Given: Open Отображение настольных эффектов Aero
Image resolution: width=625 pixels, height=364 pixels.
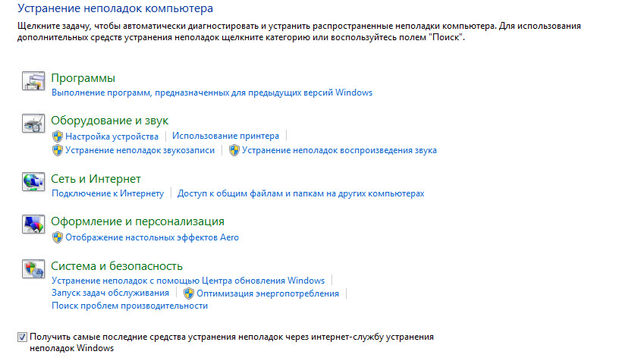Looking at the screenshot, I should pyautogui.click(x=152, y=237).
